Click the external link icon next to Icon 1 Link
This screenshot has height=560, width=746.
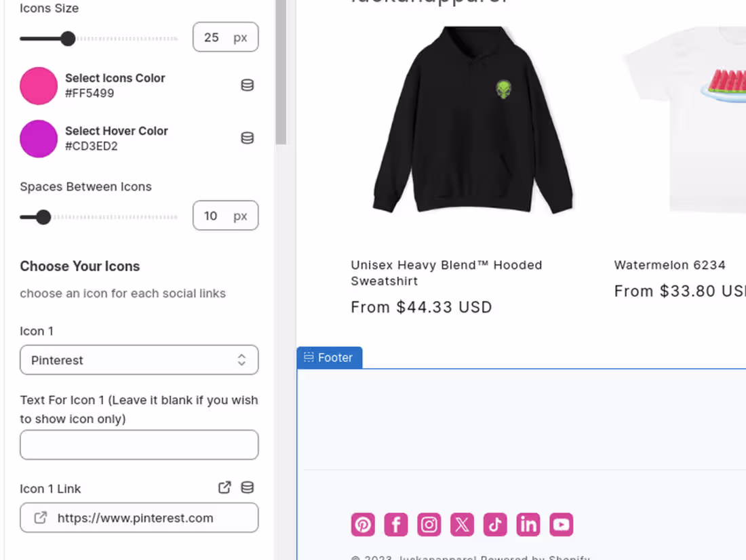224,487
